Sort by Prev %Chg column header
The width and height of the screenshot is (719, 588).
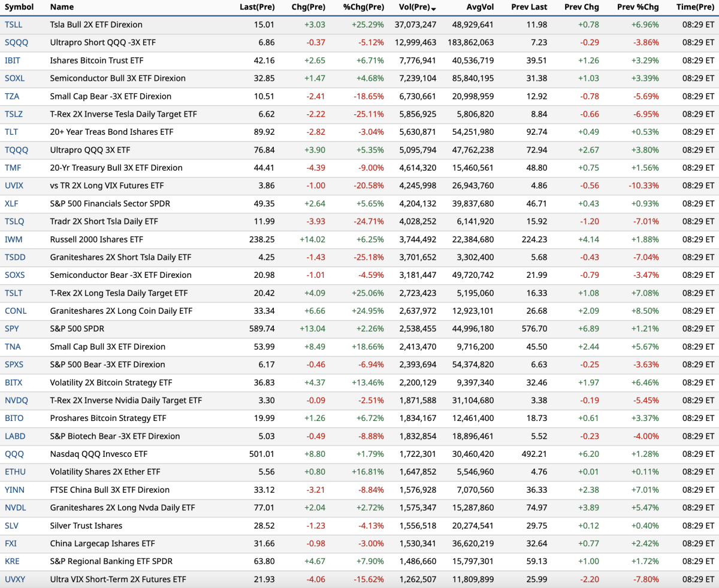(638, 7)
